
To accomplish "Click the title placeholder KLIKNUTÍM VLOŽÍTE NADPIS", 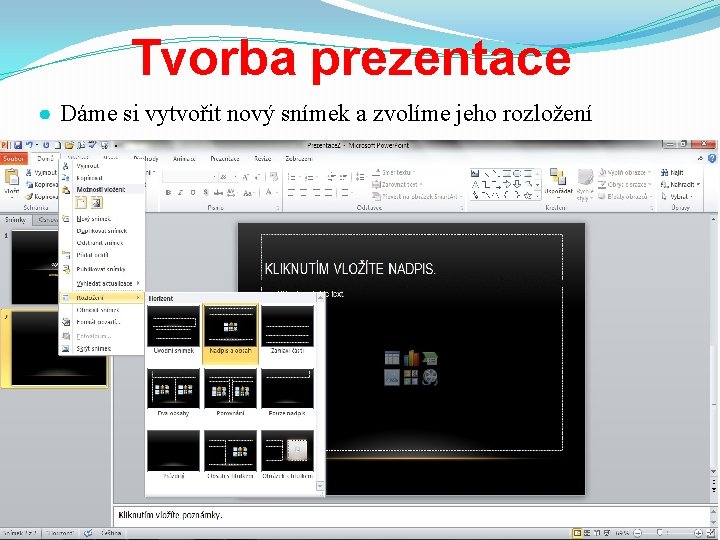I will (350, 269).
